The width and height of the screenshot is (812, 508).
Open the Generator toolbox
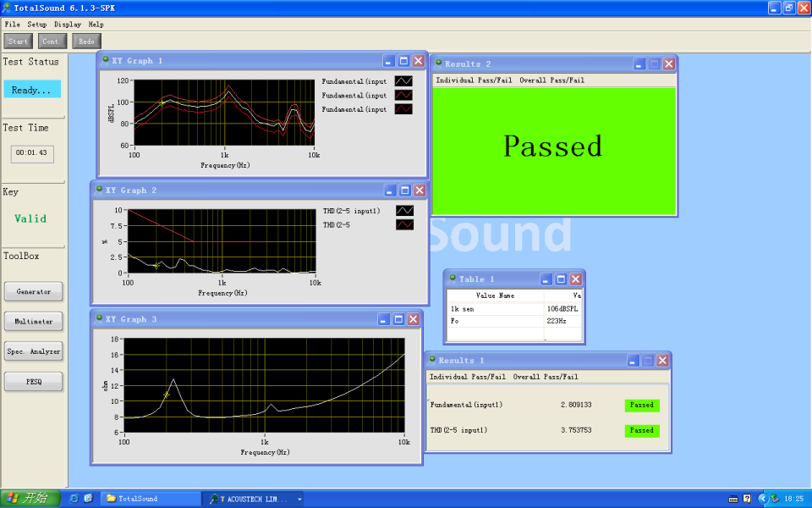click(x=34, y=291)
